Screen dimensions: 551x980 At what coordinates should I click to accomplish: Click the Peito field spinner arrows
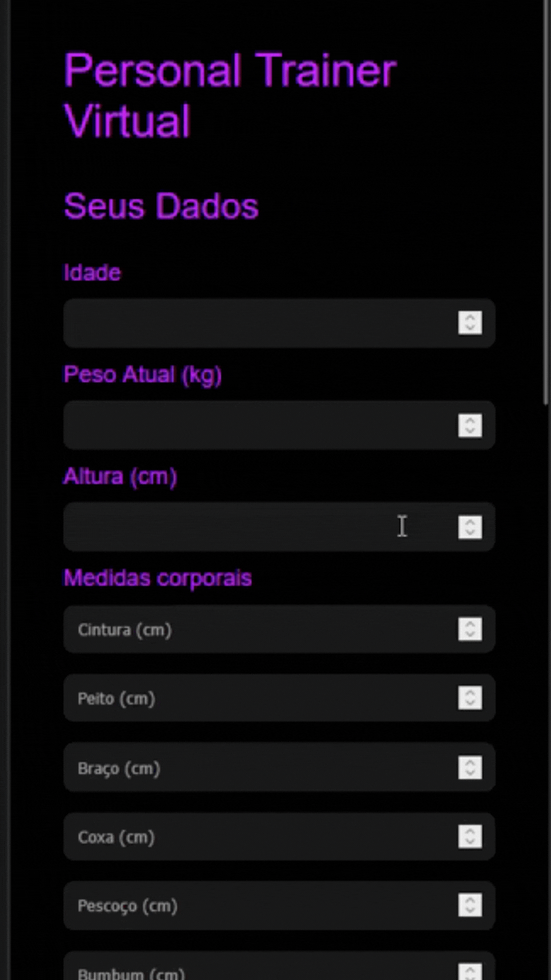(470, 698)
